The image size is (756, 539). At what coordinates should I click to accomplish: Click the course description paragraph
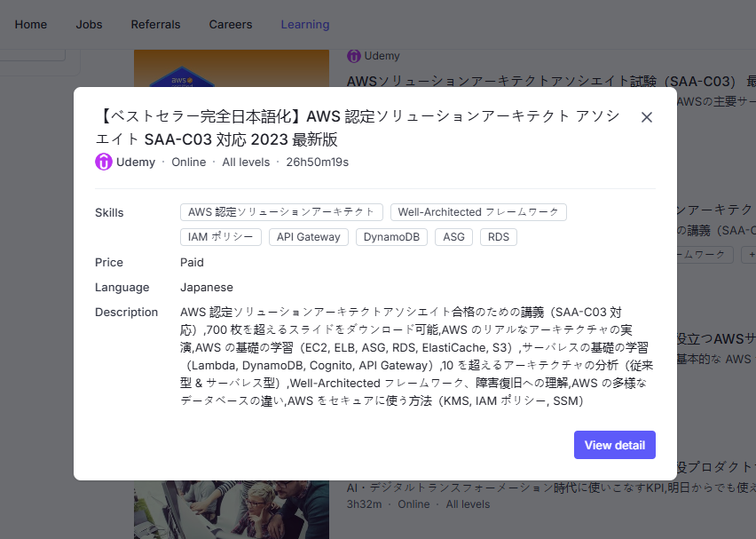(417, 357)
